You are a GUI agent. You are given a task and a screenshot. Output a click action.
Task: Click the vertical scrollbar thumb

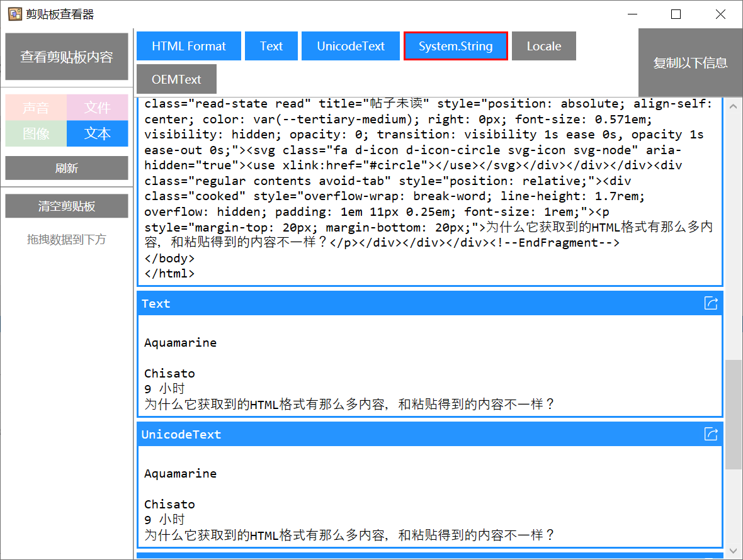coord(733,414)
